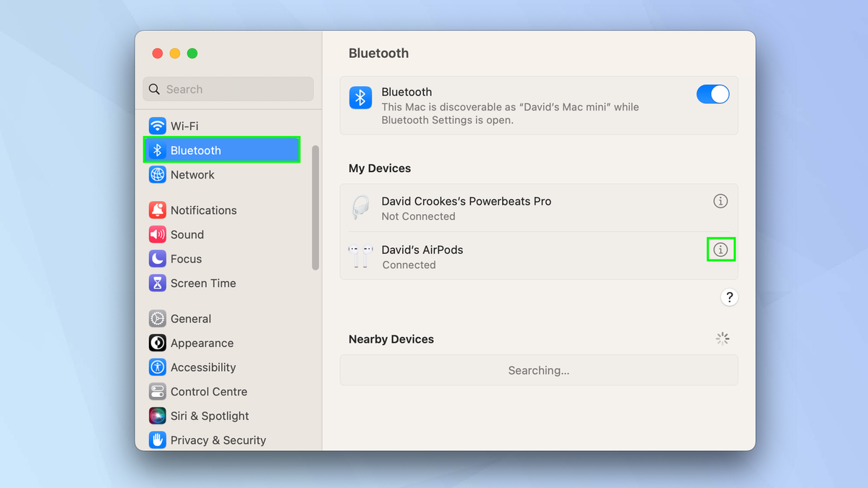This screenshot has width=868, height=488.
Task: Select Accessibility label in sidebar
Action: (x=203, y=367)
